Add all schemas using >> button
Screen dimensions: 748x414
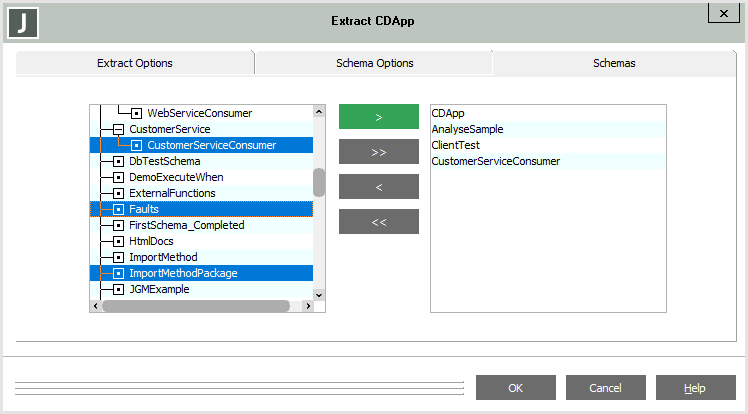[379, 152]
